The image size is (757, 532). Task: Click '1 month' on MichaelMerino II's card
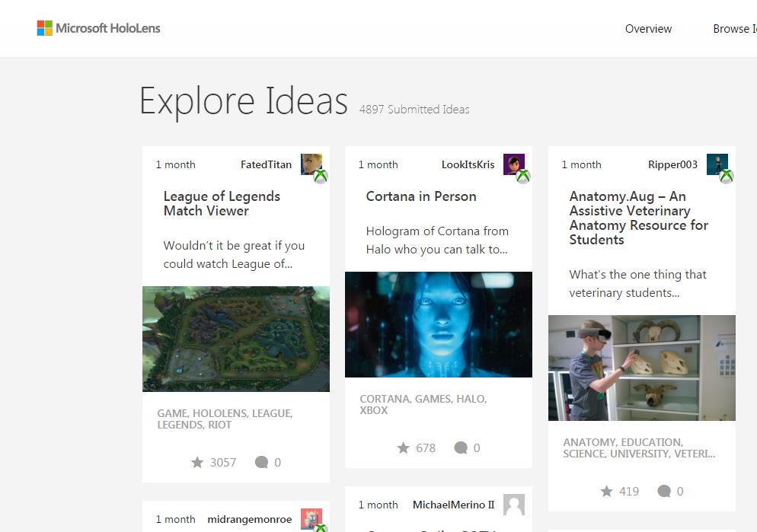(378, 505)
